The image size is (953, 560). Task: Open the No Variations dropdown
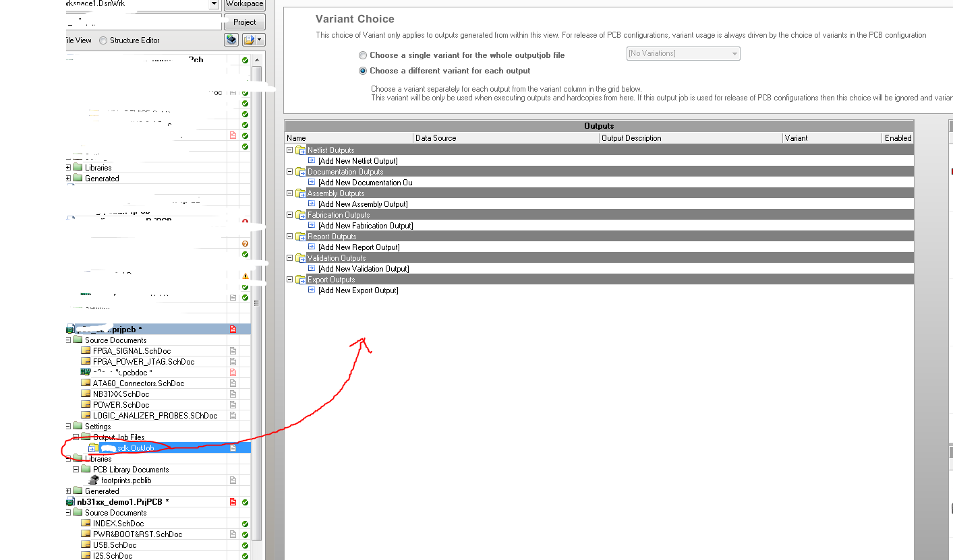[734, 54]
